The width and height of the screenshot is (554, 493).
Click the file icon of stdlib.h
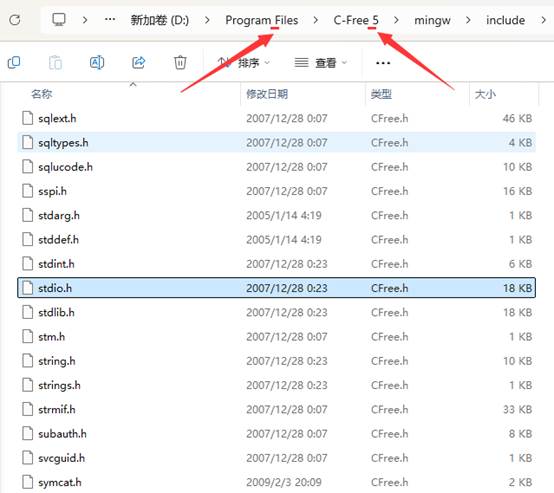tap(27, 312)
